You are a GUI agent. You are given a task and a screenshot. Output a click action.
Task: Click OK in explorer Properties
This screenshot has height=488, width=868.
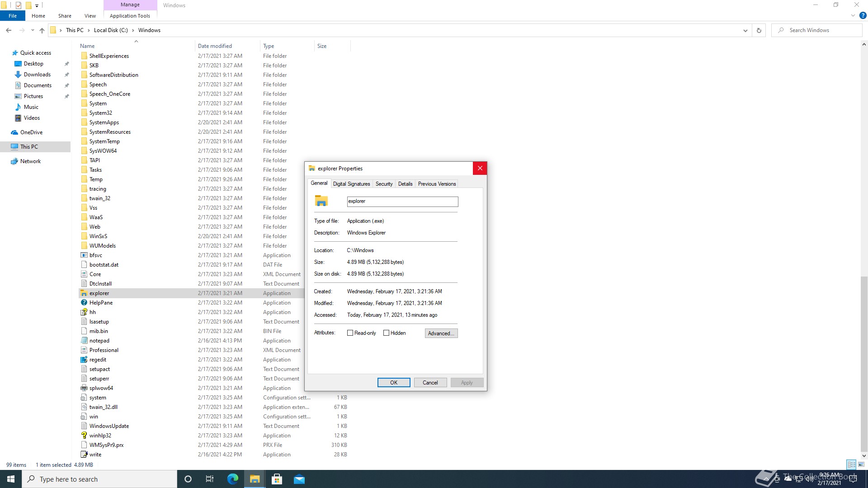pos(394,383)
